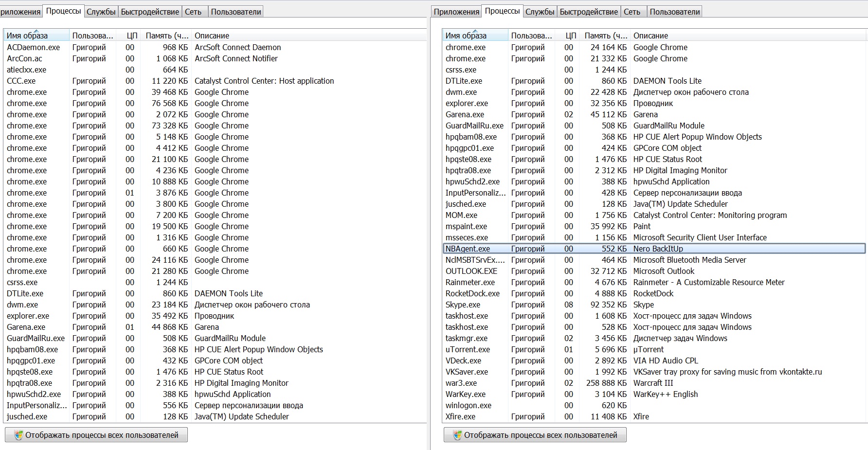The width and height of the screenshot is (868, 450).
Task: Open 'Службы' tab in the left window
Action: click(101, 12)
